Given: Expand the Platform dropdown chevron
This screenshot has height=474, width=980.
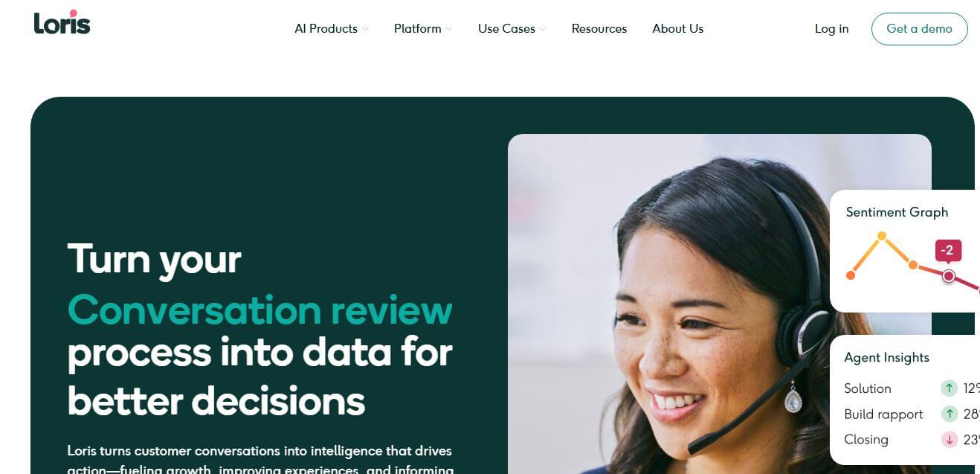Looking at the screenshot, I should [x=449, y=30].
